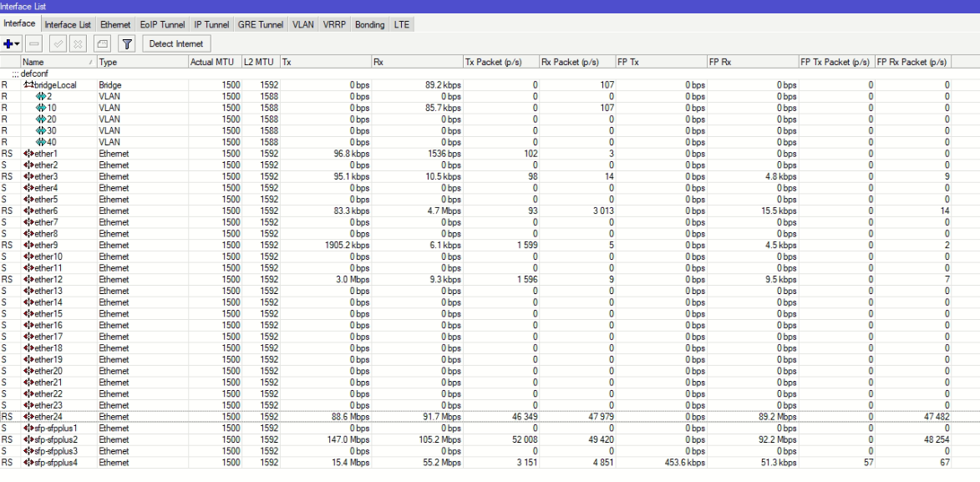Click the Detect Internet button
980x482 pixels.
176,43
